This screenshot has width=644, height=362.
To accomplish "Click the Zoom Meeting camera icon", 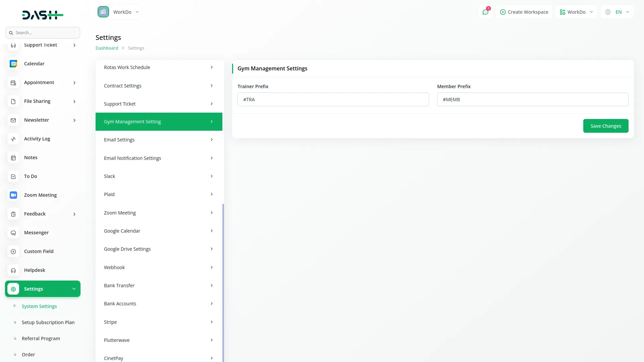I will point(13,195).
